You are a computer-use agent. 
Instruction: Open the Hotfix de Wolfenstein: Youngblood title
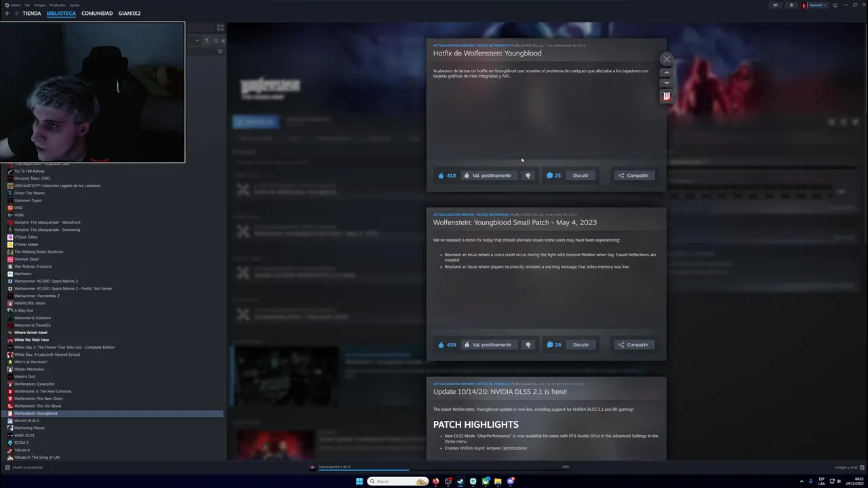487,54
